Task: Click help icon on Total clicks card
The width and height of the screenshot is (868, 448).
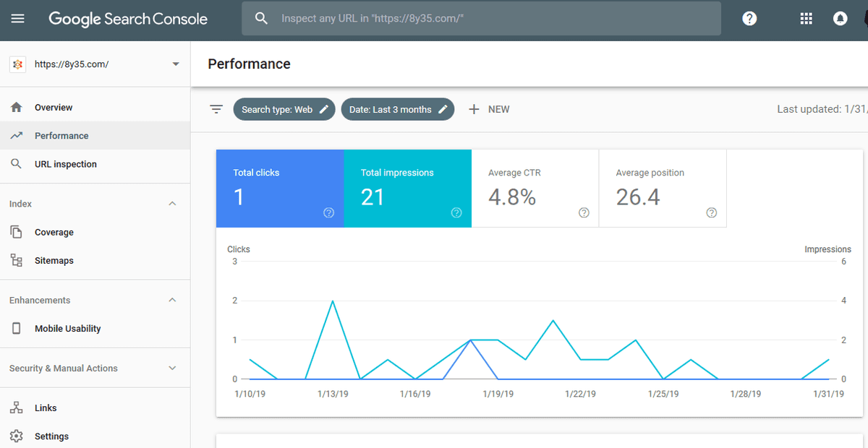Action: click(328, 212)
